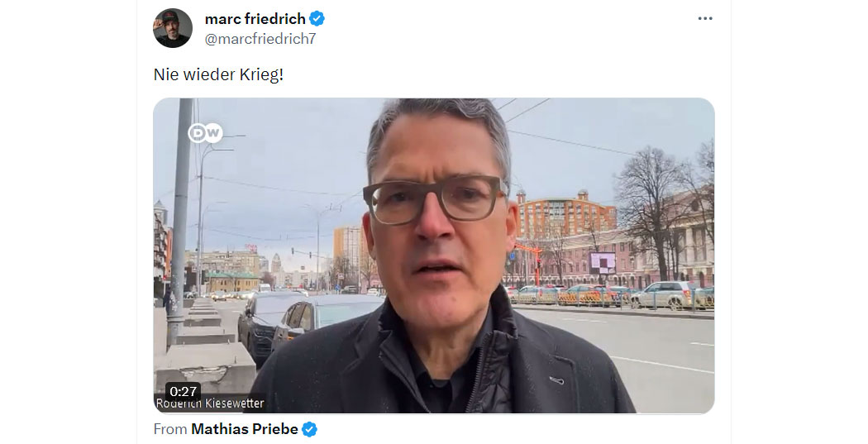
Task: Click the blue verified badge beside marc friedrich
Action: pos(317,19)
